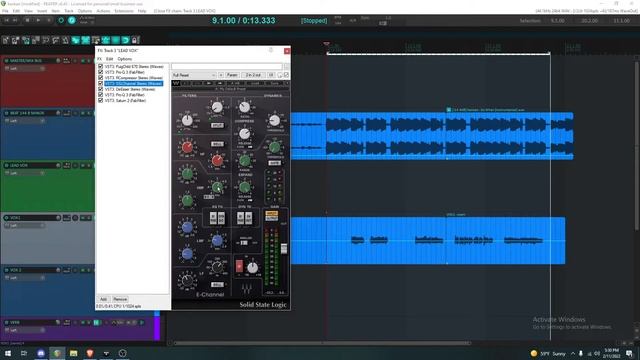The image size is (640, 360).
Task: Select the LEAD VOX track name
Action: 19,165
